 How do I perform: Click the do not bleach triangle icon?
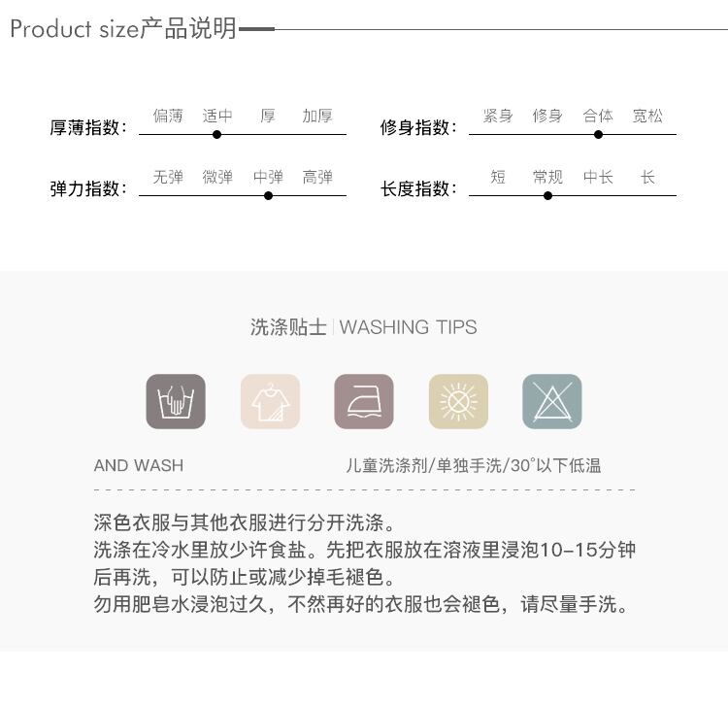[552, 401]
